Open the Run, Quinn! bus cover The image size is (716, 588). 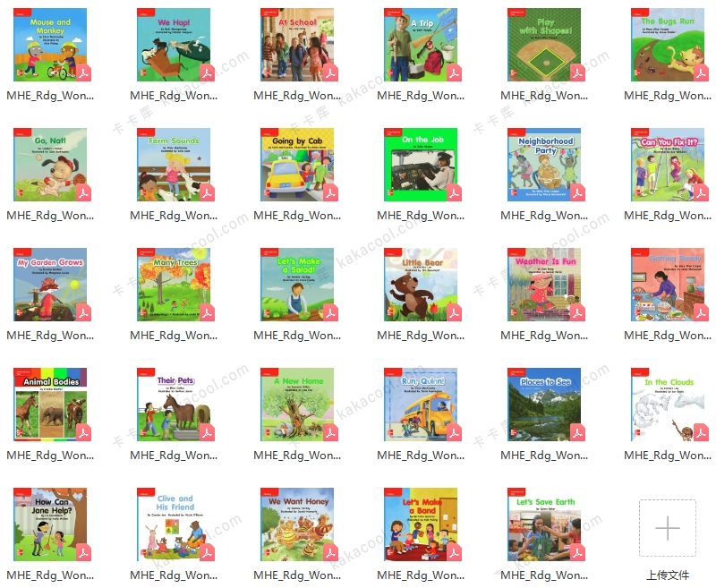pos(422,405)
